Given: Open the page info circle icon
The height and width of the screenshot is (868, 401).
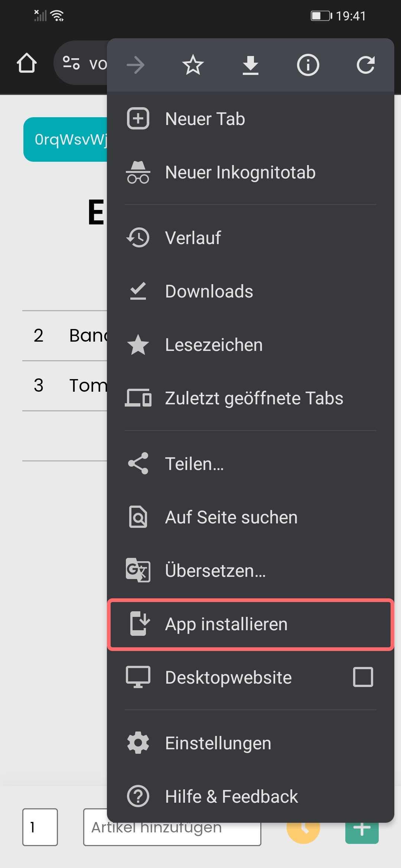Looking at the screenshot, I should coord(308,65).
